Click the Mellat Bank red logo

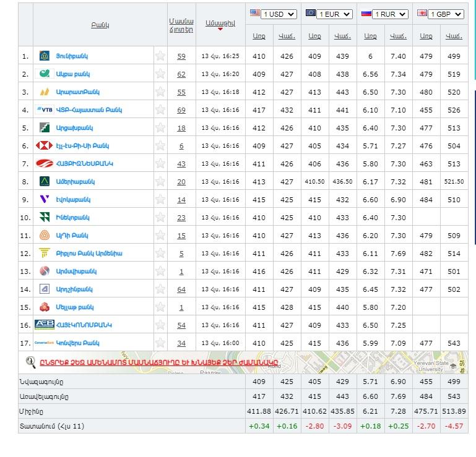click(44, 307)
